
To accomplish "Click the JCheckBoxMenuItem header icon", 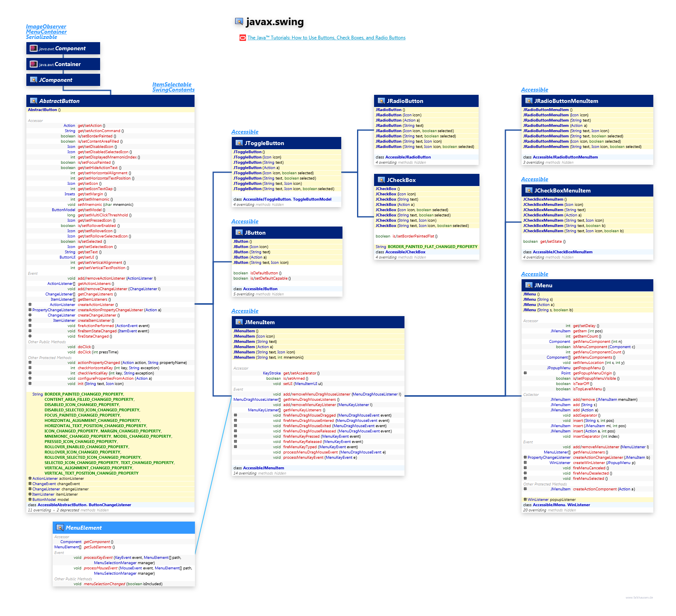I will tap(529, 190).
